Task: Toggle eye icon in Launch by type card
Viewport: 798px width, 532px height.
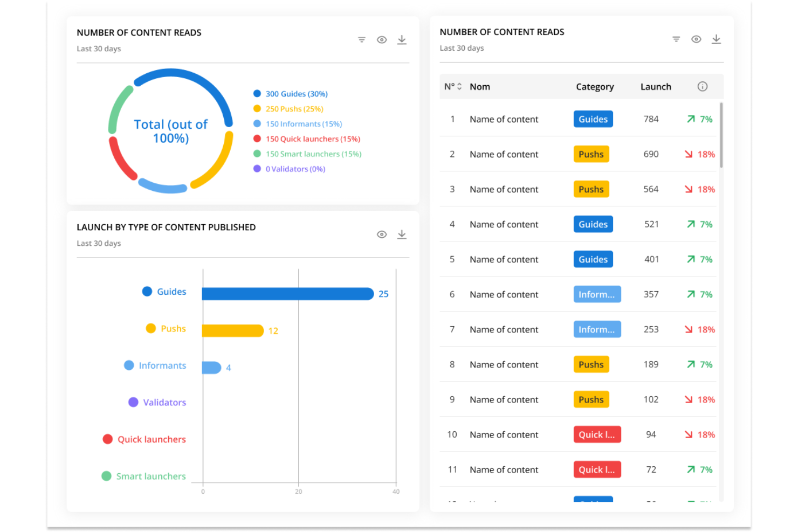Action: (x=382, y=234)
